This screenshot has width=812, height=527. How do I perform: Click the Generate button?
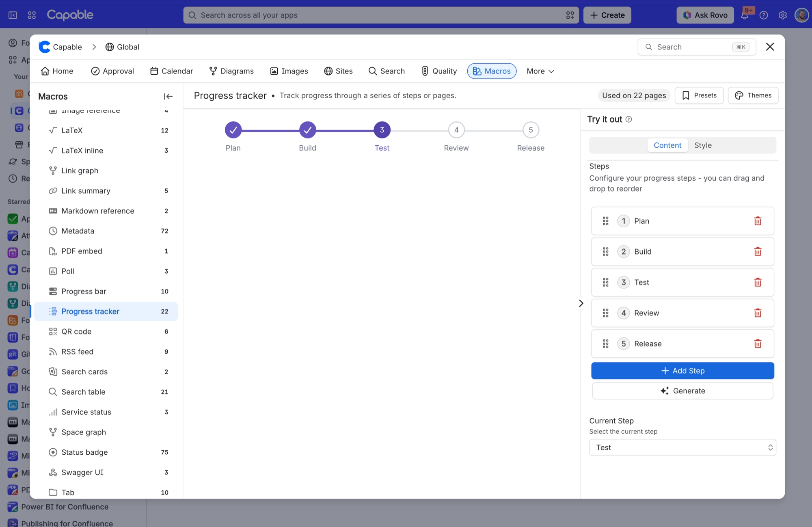[682, 391]
